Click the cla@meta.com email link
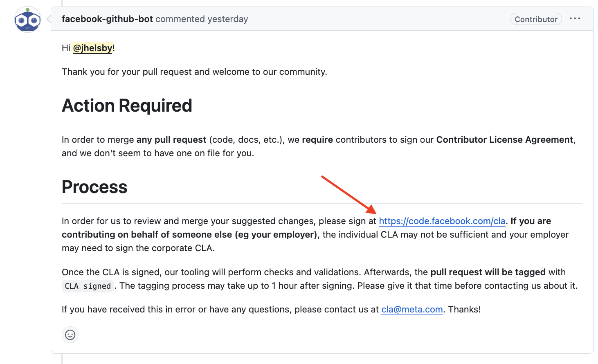The width and height of the screenshot is (598, 364). (x=412, y=310)
